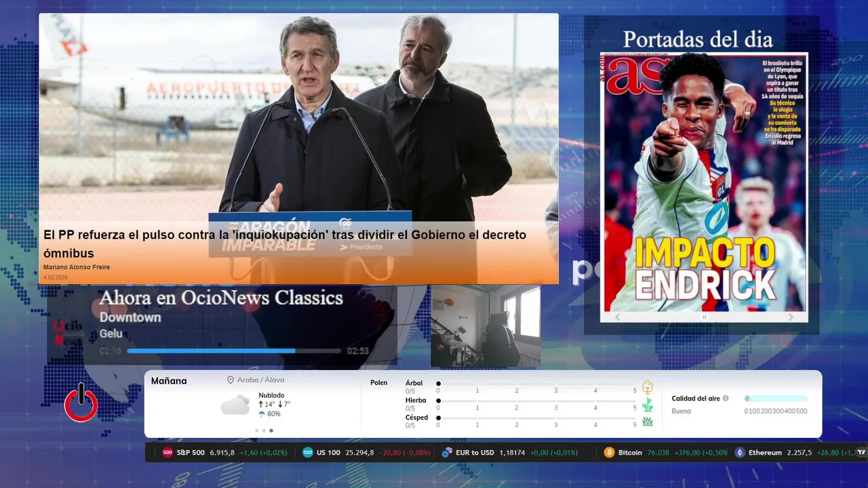Click the 'Nublado' weather condition text

pos(271,395)
